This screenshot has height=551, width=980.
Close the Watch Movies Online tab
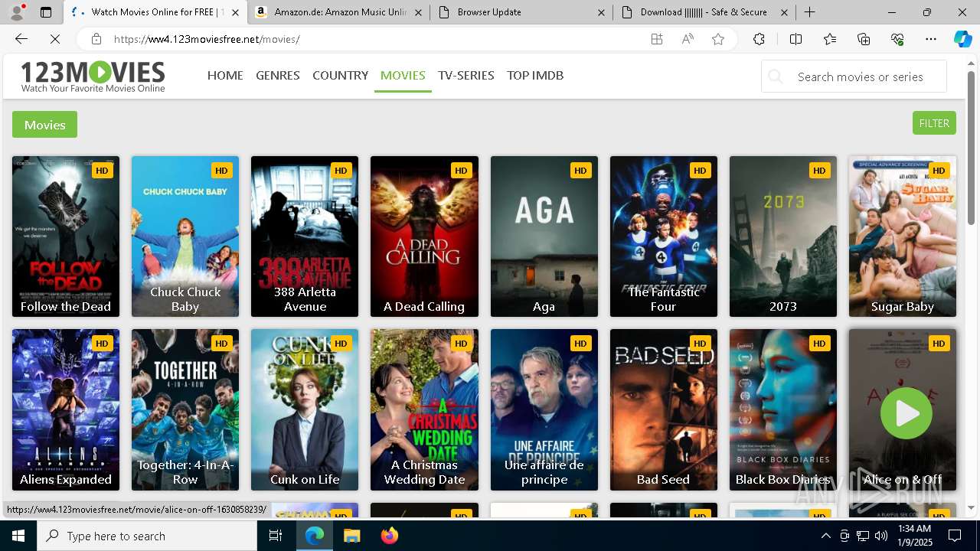click(235, 12)
